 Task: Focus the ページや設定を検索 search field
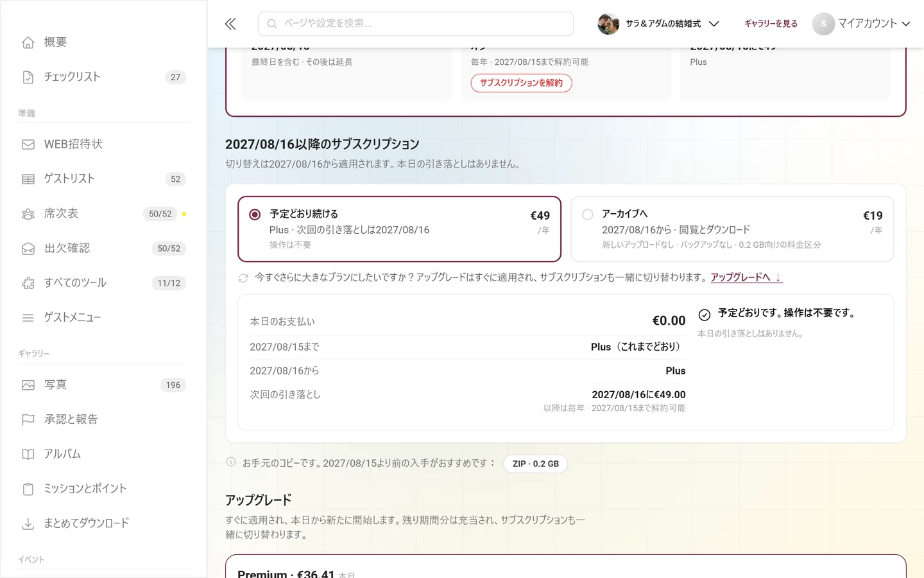(416, 24)
